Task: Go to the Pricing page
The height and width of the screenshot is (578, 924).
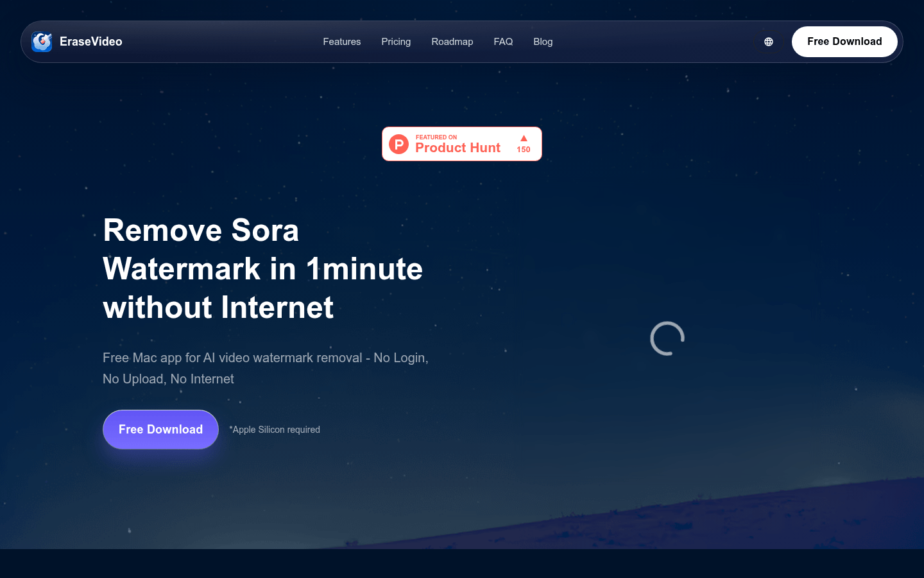Action: 396,42
